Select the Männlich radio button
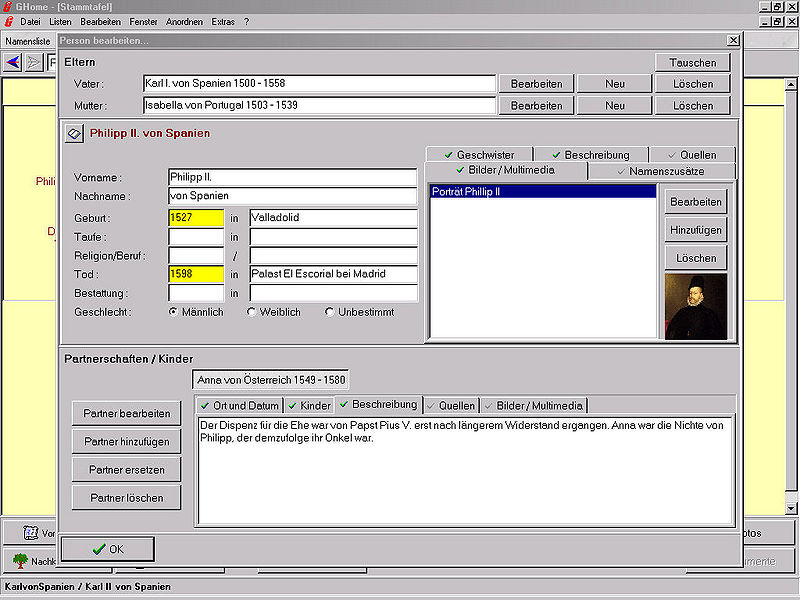The width and height of the screenshot is (800, 600). (x=173, y=312)
